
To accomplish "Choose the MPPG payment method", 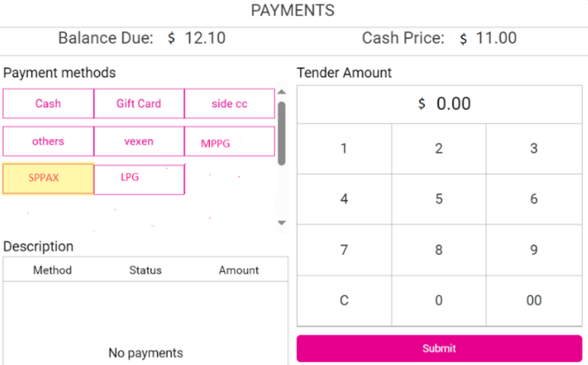I will [229, 142].
